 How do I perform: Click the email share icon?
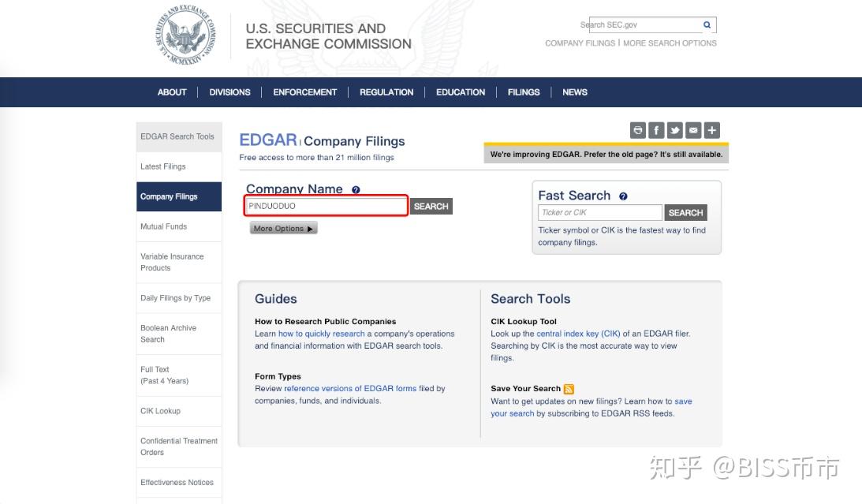tap(693, 131)
